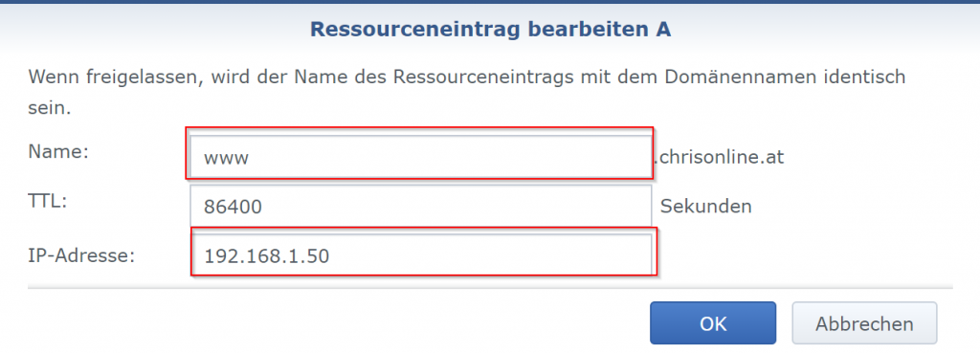Image resolution: width=980 pixels, height=353 pixels.
Task: Click the 'www' text in Name field
Action: (226, 158)
